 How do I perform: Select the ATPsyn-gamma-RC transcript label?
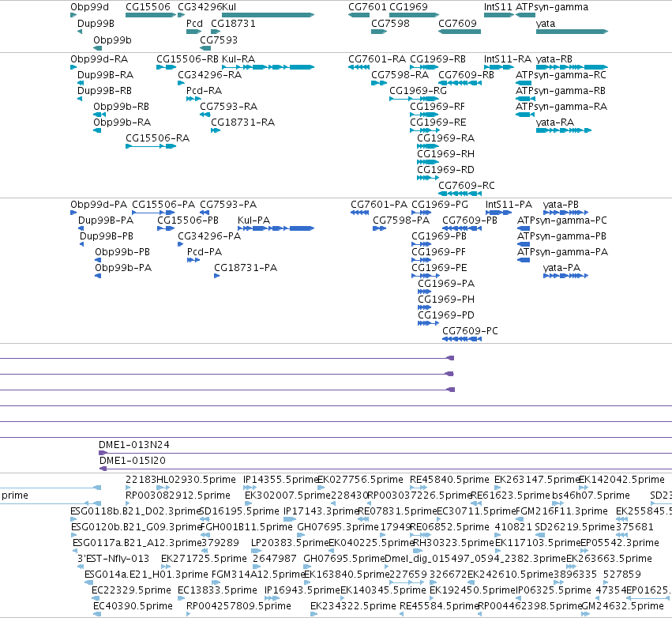pyautogui.click(x=561, y=74)
